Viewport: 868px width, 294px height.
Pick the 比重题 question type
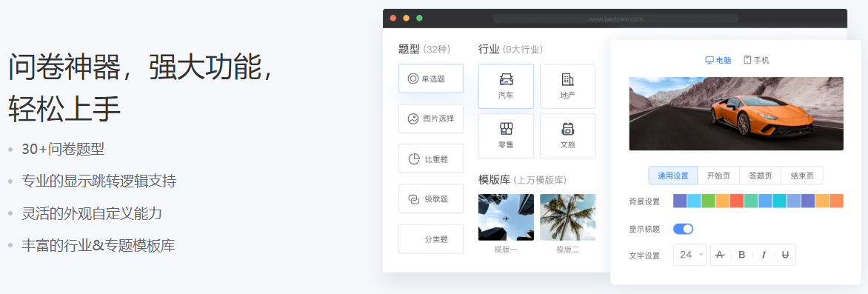click(431, 159)
